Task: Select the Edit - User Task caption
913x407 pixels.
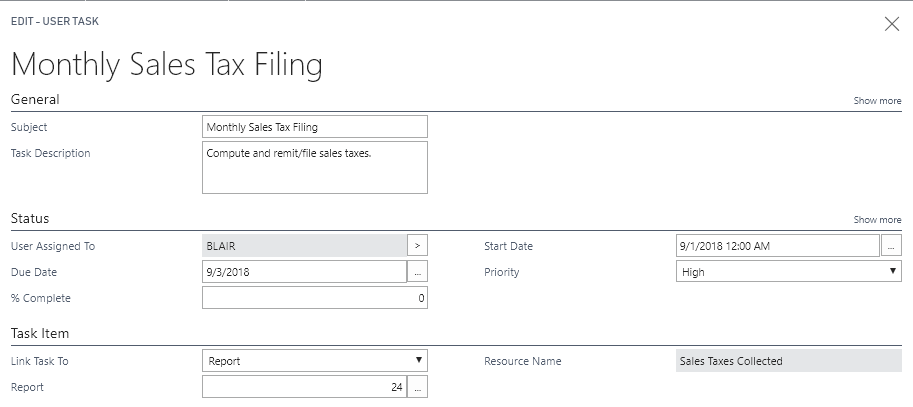Action: [x=55, y=22]
